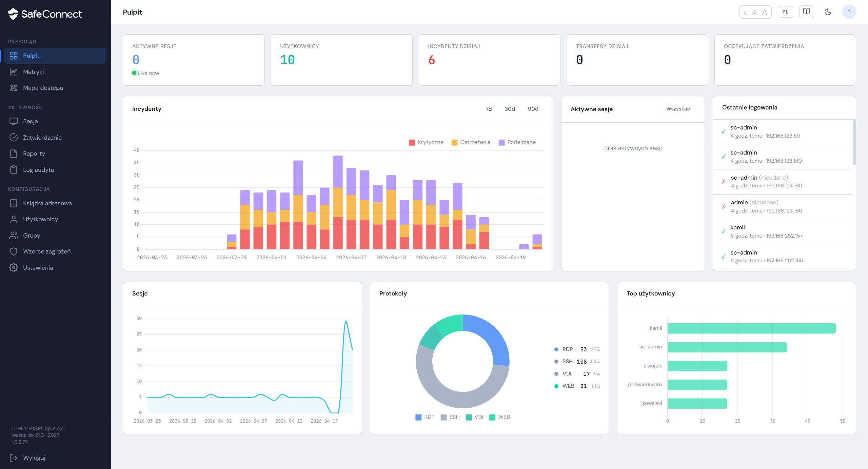The width and height of the screenshot is (868, 469).
Task: Select kamil login from 192.168.252.157
Action: (x=783, y=232)
